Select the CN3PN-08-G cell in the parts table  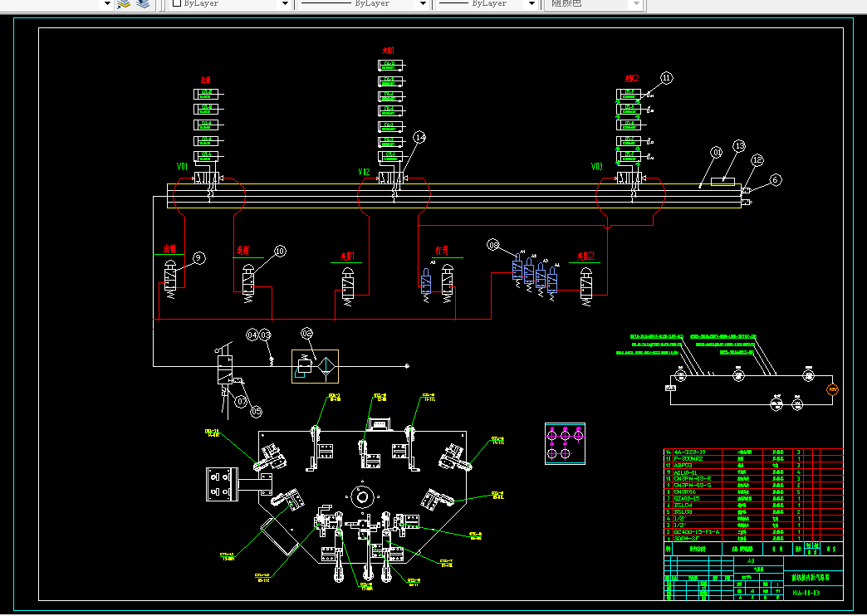point(697,486)
